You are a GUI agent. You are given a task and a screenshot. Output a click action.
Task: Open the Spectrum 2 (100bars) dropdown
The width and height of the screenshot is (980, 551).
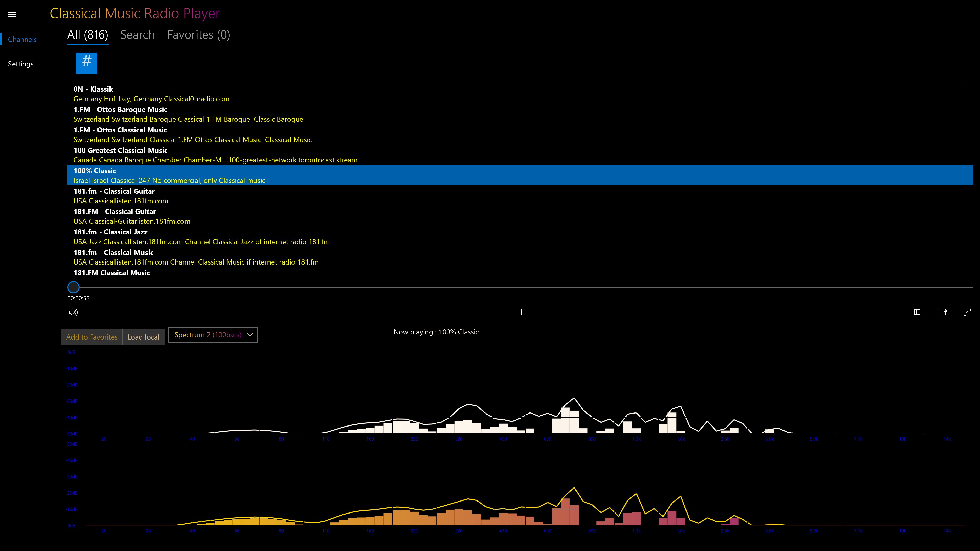(x=213, y=335)
